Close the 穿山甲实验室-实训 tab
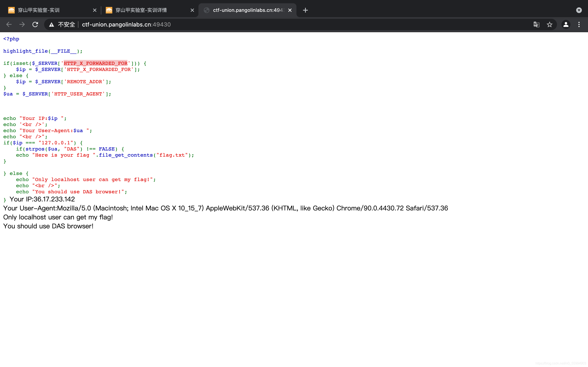 click(95, 10)
